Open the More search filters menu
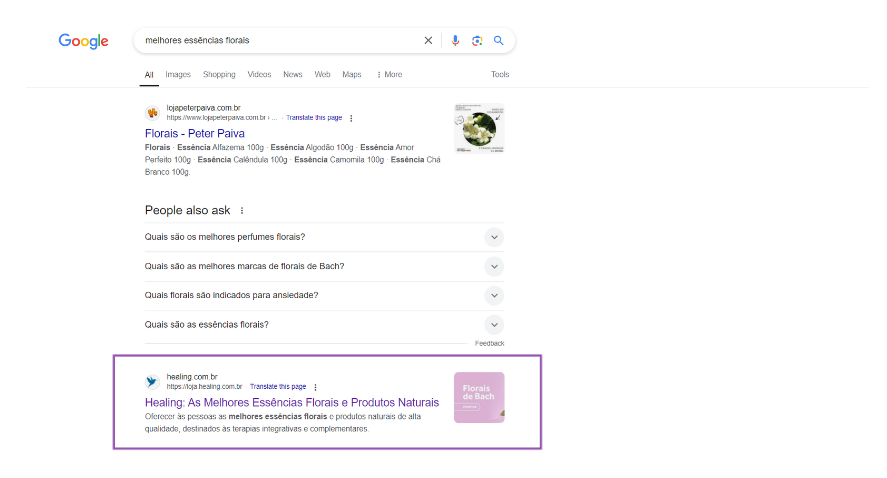The height and width of the screenshot is (478, 887). (389, 74)
